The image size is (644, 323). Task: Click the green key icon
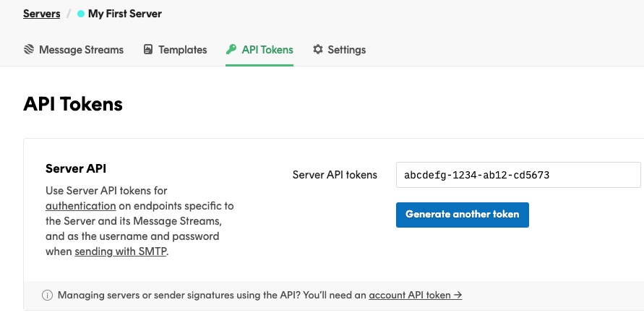click(x=231, y=49)
